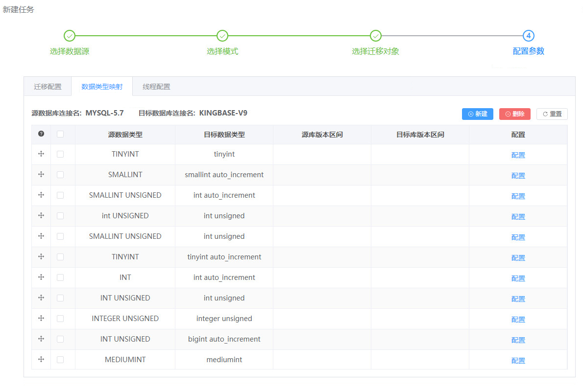This screenshot has height=392, width=583.
Task: Check the MEDIUMINT row checkbox
Action: [x=60, y=360]
